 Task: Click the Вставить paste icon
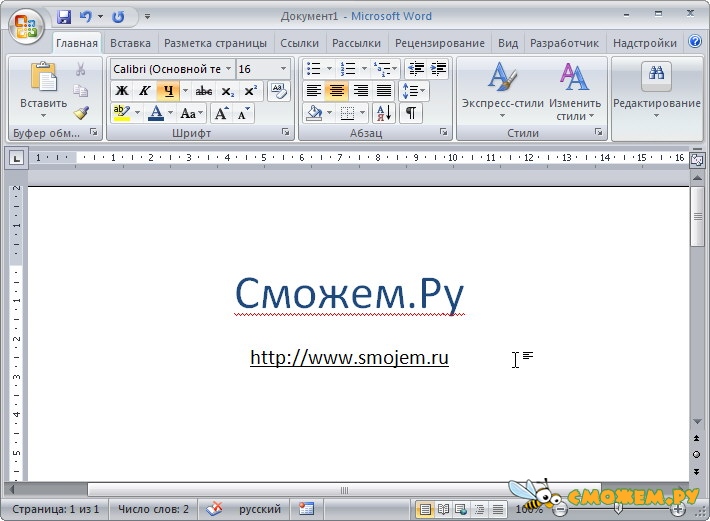[x=43, y=77]
